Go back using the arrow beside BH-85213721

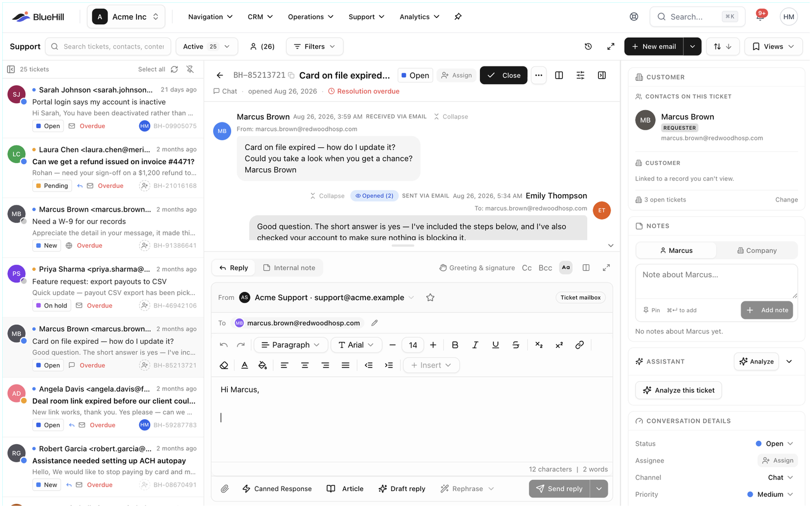[220, 75]
